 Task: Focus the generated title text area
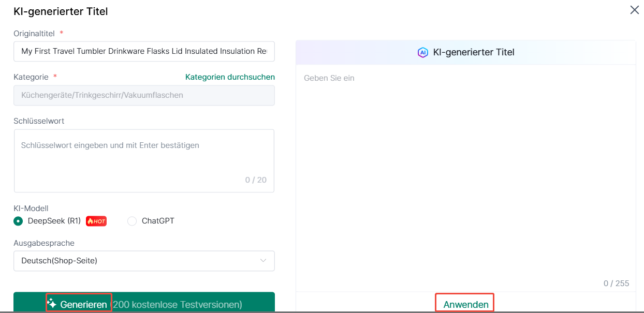point(465,171)
